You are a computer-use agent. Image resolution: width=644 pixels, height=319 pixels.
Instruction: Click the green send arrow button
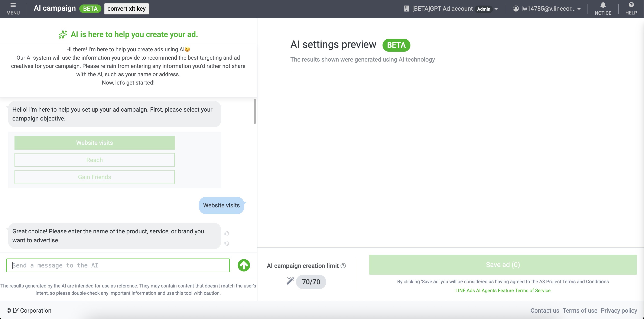point(244,265)
